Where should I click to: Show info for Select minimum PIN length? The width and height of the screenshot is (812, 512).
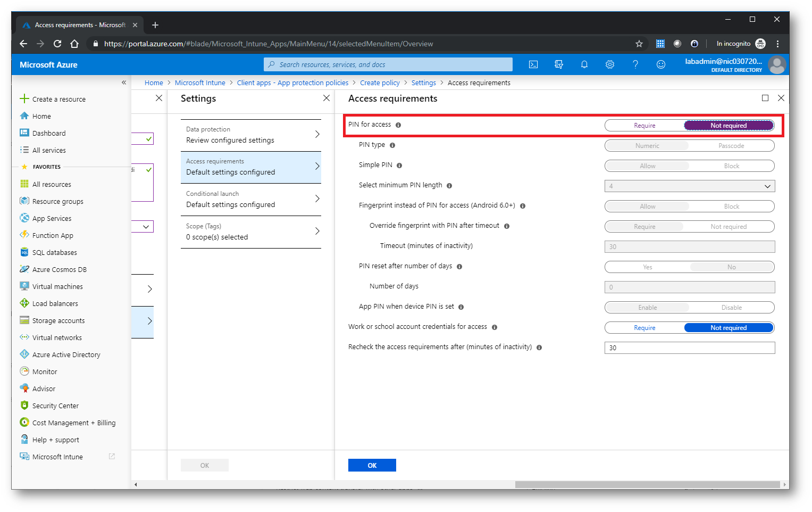point(449,186)
